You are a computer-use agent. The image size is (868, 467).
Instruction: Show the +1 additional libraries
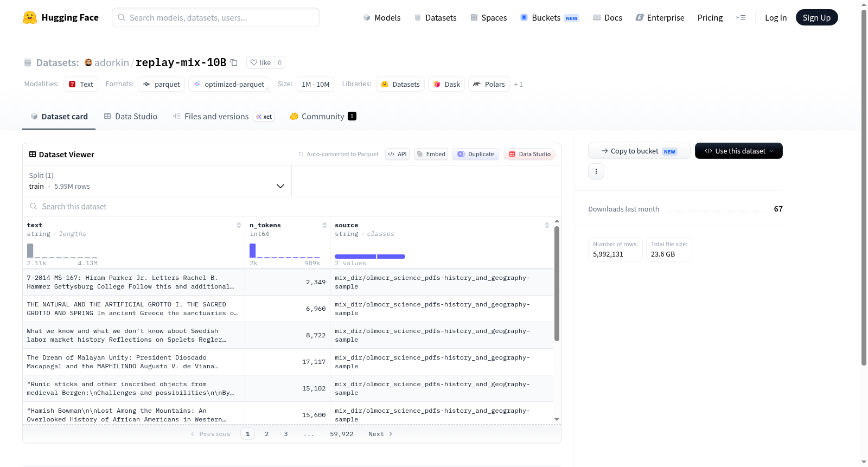(x=519, y=84)
